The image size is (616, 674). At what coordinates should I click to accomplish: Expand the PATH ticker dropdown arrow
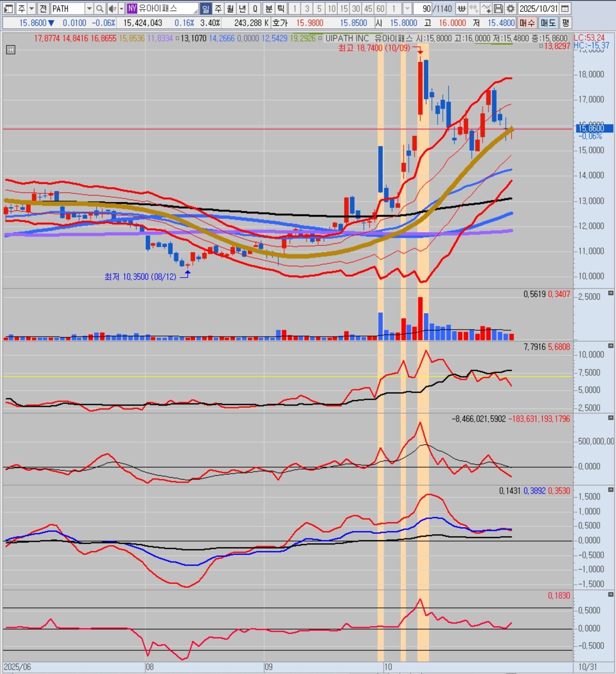click(89, 9)
